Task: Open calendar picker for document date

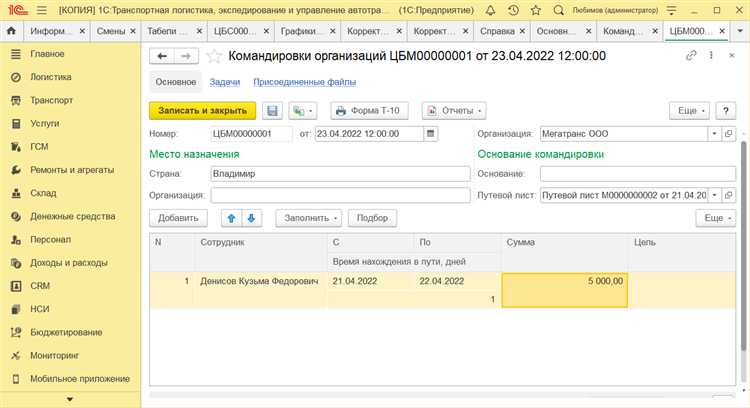Action: coord(430,134)
